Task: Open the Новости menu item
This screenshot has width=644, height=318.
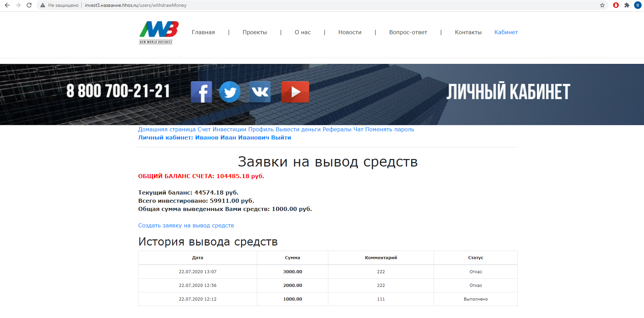Action: coord(350,32)
